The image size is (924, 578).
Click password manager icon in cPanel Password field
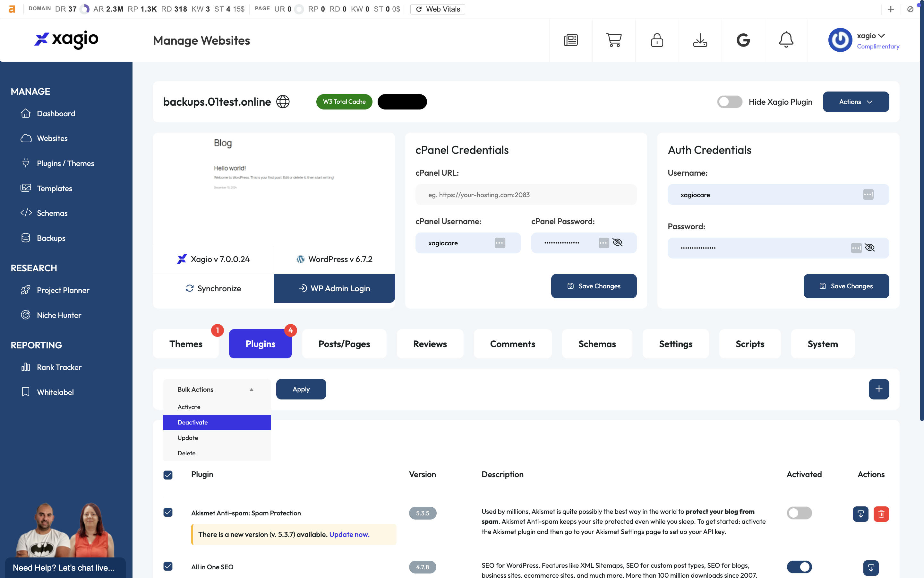[x=604, y=243]
